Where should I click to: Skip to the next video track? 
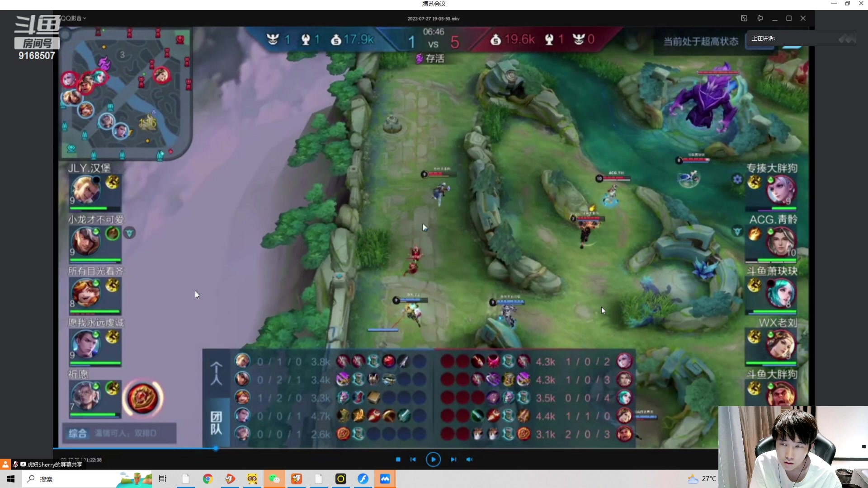click(453, 460)
